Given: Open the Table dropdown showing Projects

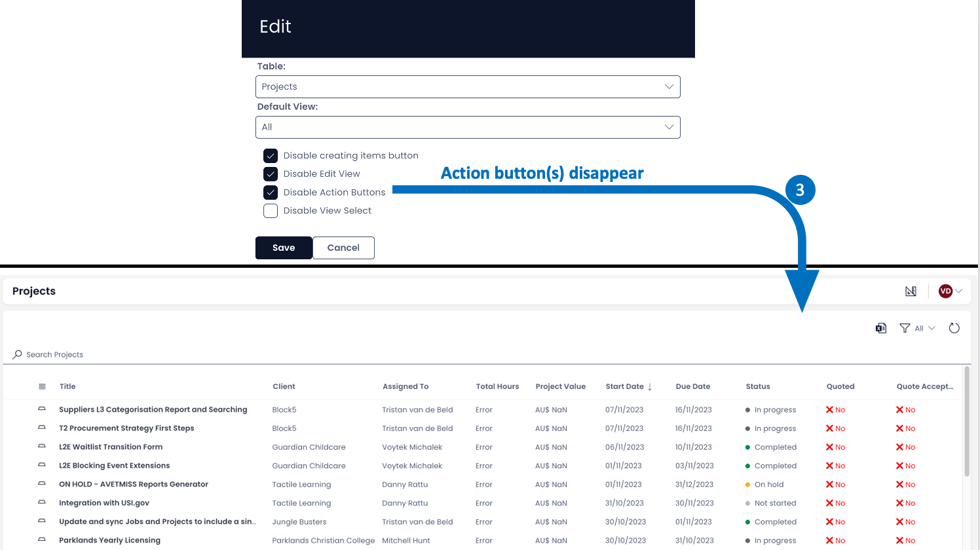Looking at the screenshot, I should tap(468, 87).
